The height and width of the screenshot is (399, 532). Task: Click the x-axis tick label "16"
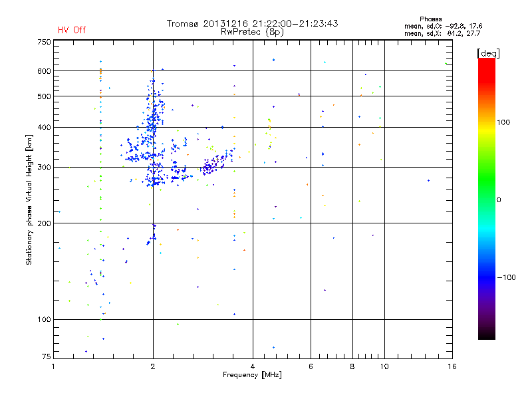tap(452, 366)
